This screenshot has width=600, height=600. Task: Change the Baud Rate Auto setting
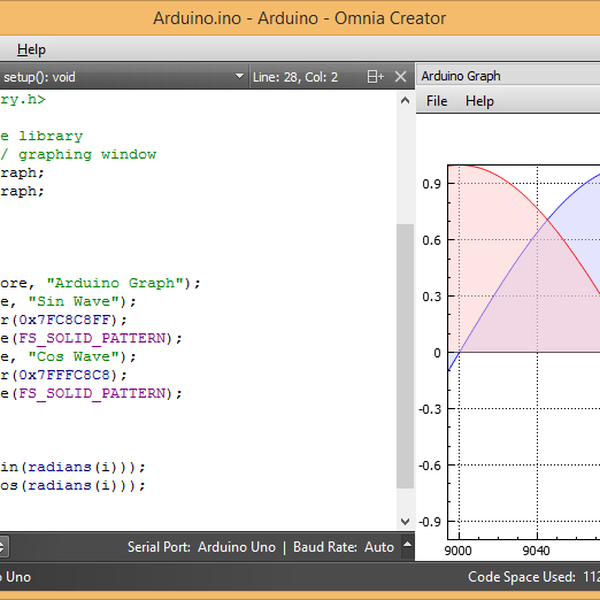[379, 547]
